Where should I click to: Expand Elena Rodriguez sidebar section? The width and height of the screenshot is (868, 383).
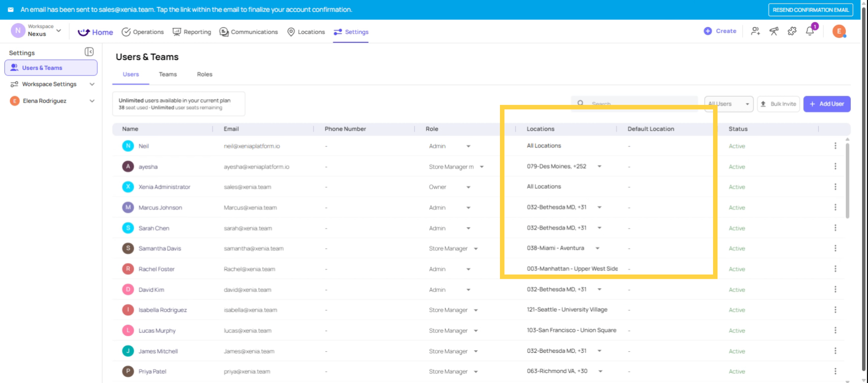[92, 101]
